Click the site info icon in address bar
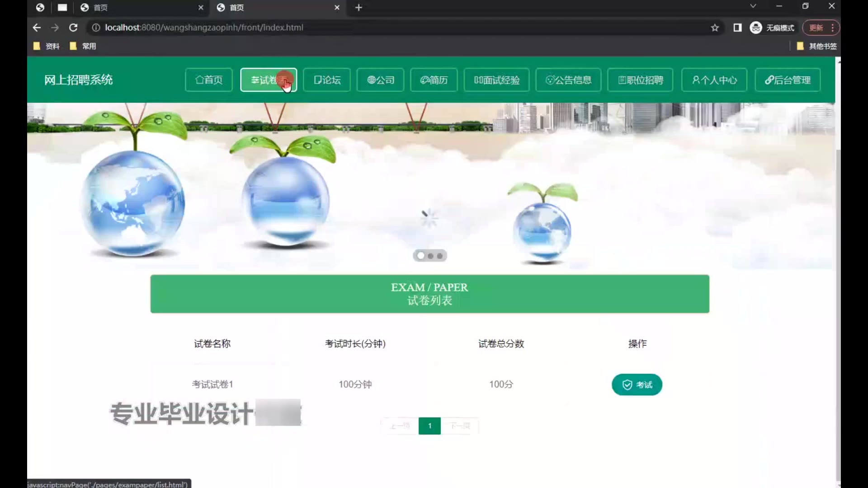Image resolution: width=868 pixels, height=488 pixels. (x=96, y=28)
